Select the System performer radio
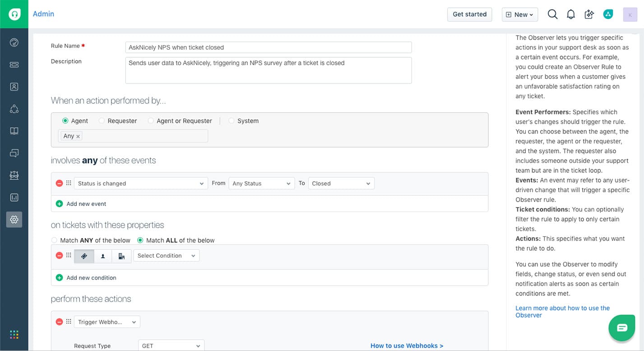This screenshot has width=644, height=351. pyautogui.click(x=232, y=121)
